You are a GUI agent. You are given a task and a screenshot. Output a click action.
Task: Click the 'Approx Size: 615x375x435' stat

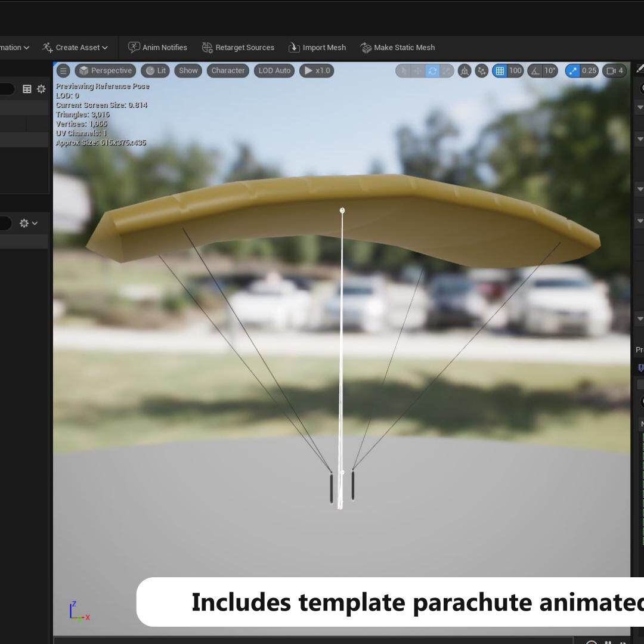pos(101,143)
